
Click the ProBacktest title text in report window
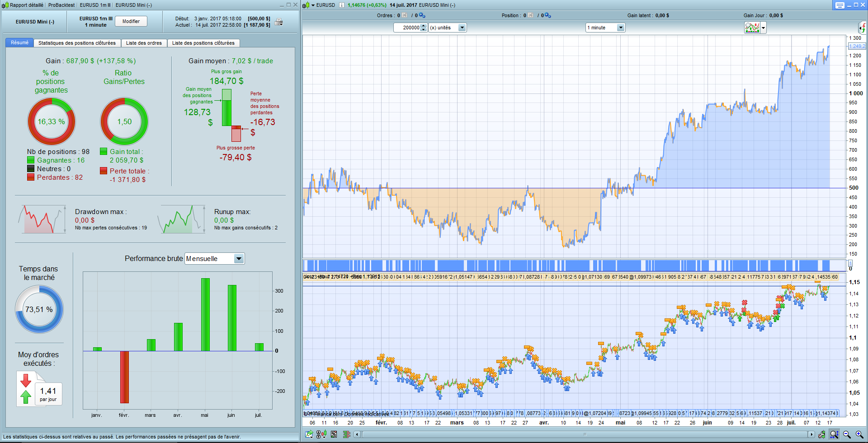point(61,5)
